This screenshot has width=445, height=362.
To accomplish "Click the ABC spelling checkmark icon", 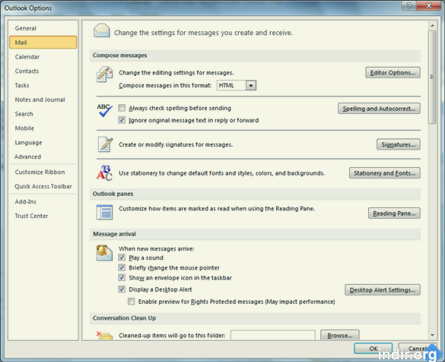I will click(x=105, y=110).
